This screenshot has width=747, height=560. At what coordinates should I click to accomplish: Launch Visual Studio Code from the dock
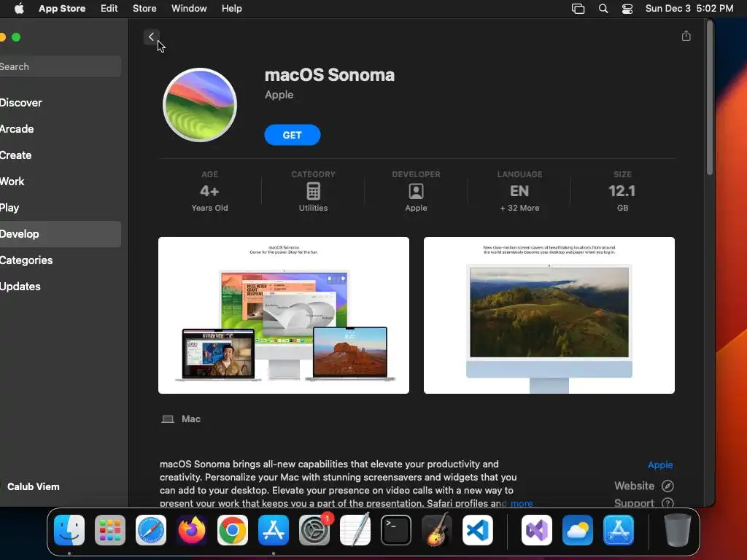click(x=478, y=530)
